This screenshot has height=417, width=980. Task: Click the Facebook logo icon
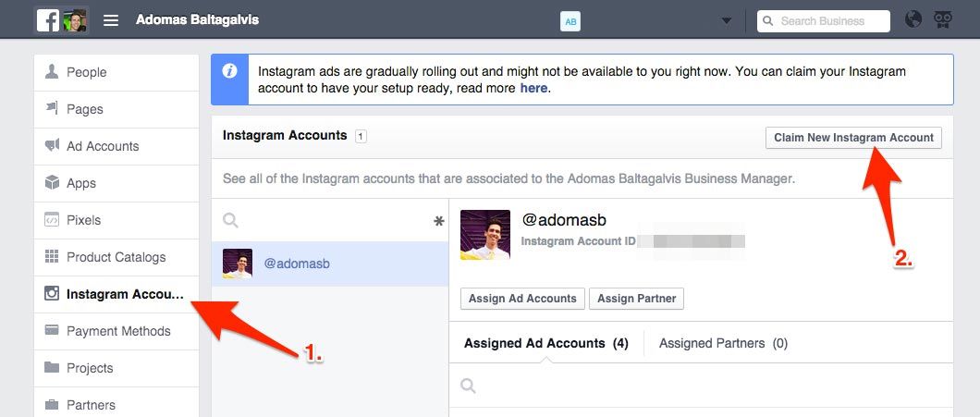pos(48,20)
